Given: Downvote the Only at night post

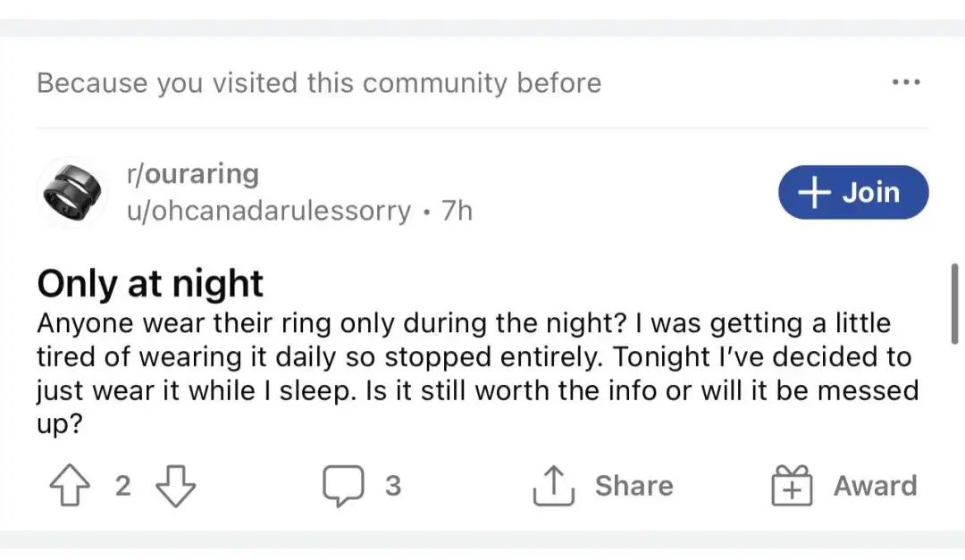Looking at the screenshot, I should point(176,487).
